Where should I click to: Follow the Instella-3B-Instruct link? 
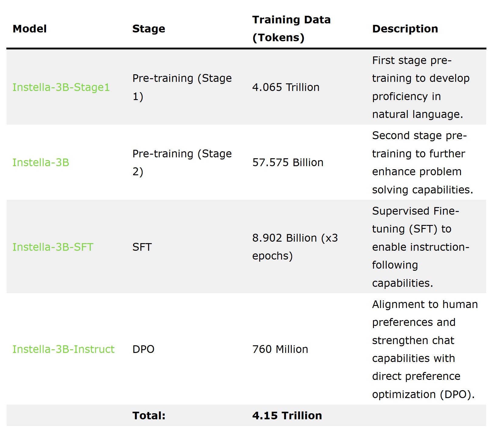(x=63, y=349)
